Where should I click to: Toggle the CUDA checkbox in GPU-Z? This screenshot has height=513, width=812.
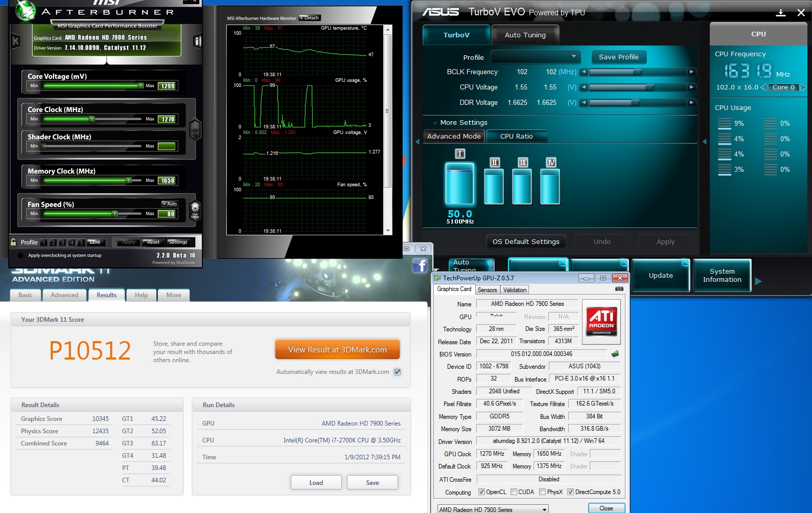coord(514,492)
